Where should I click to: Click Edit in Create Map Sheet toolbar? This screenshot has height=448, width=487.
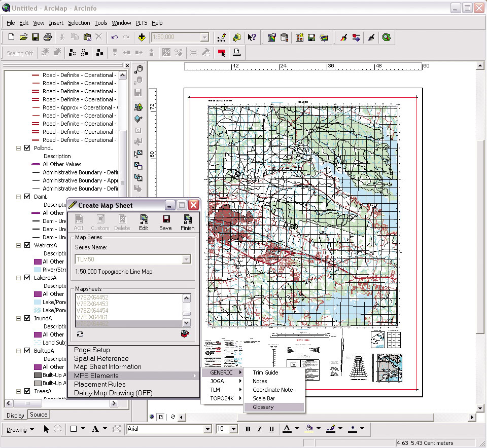point(144,222)
